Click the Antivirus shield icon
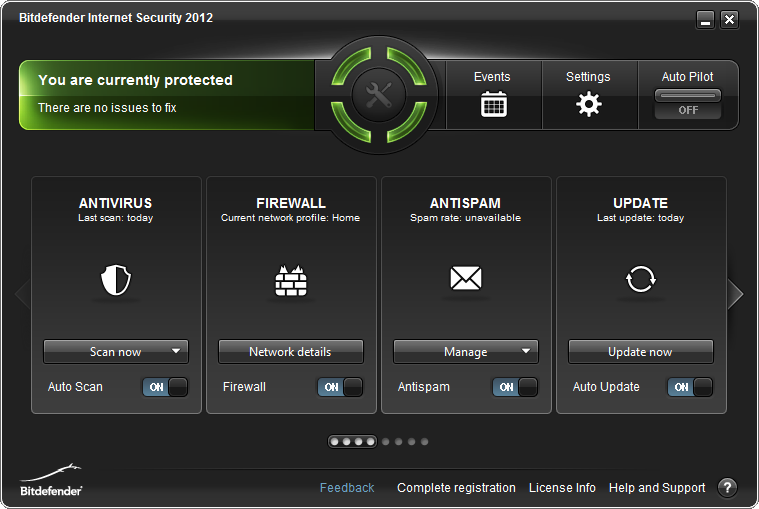This screenshot has height=509, width=759. pos(116,280)
